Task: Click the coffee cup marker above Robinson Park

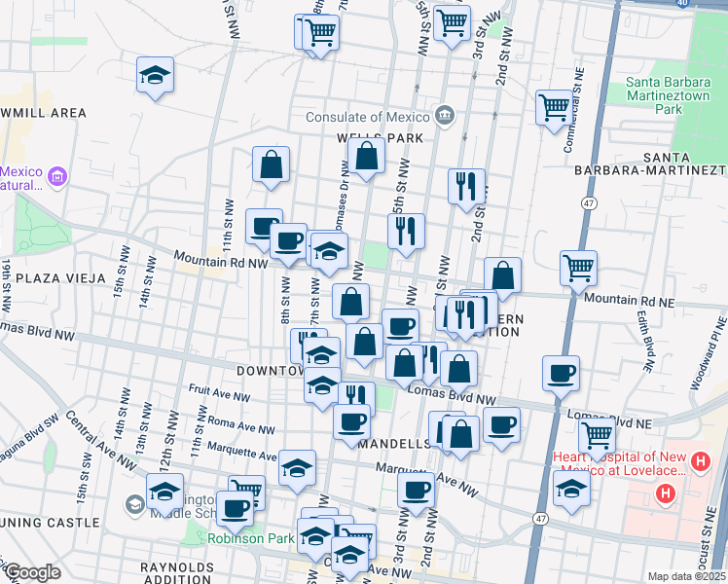Action: (235, 509)
